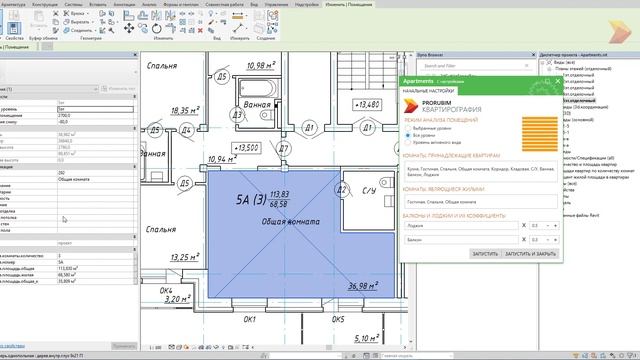Open the properties help link at bottom

click(x=12, y=346)
